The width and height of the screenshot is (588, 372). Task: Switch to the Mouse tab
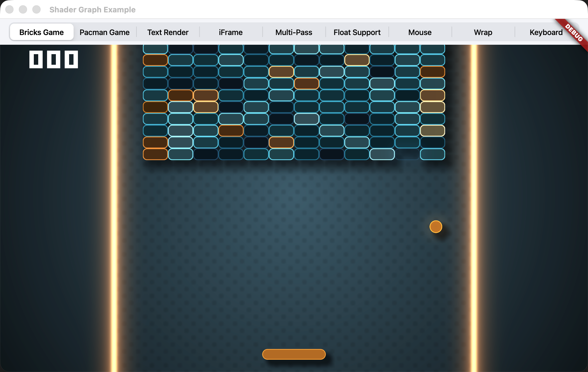(420, 32)
